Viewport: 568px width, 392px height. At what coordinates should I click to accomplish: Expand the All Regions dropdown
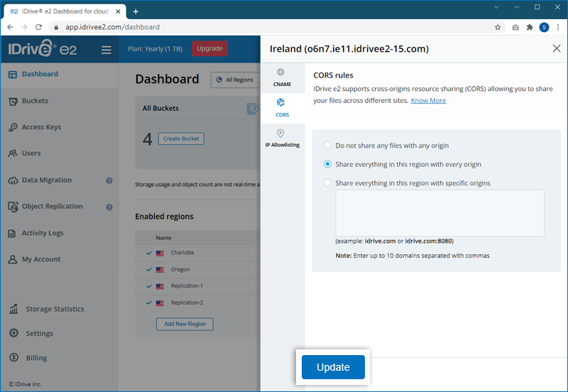coord(235,80)
